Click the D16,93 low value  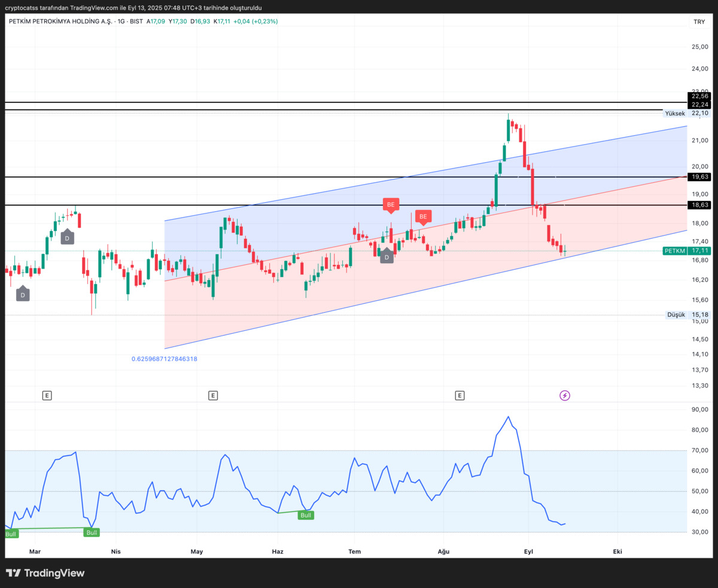(200, 21)
